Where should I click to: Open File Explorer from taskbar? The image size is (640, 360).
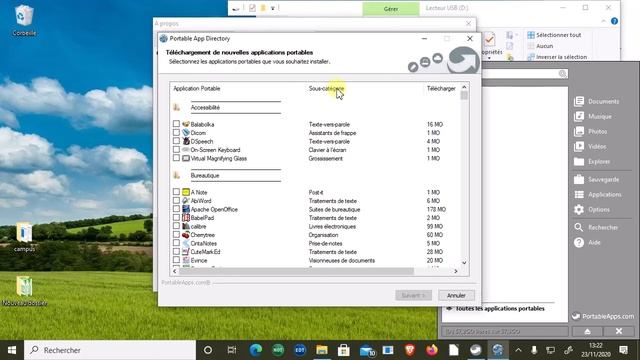click(x=322, y=350)
